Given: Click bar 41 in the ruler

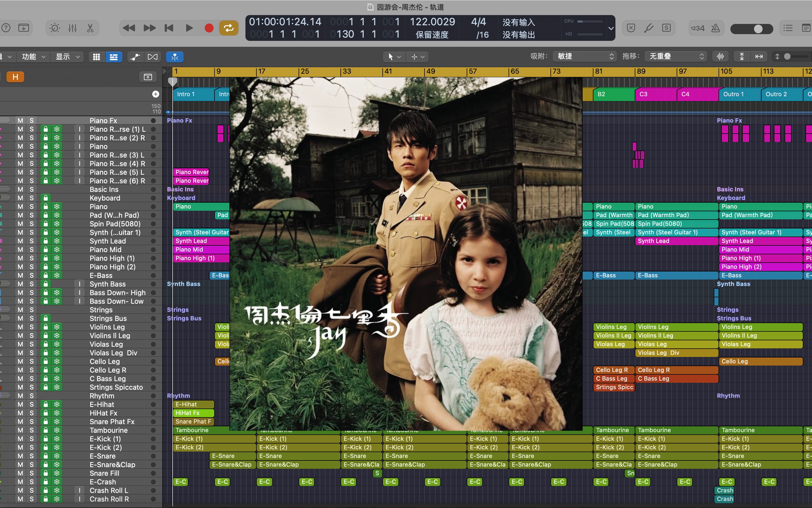Looking at the screenshot, I should click(388, 71).
